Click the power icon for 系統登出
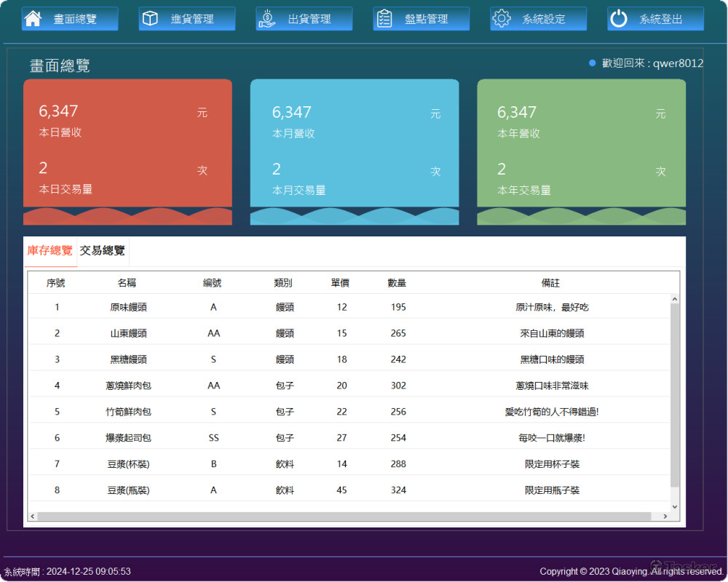This screenshot has width=728, height=582. click(619, 19)
